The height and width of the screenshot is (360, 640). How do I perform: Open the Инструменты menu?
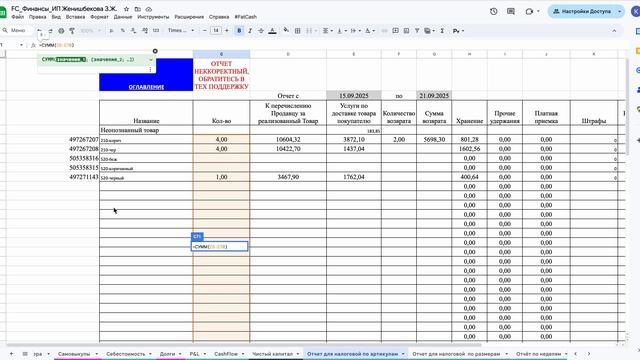coord(153,17)
